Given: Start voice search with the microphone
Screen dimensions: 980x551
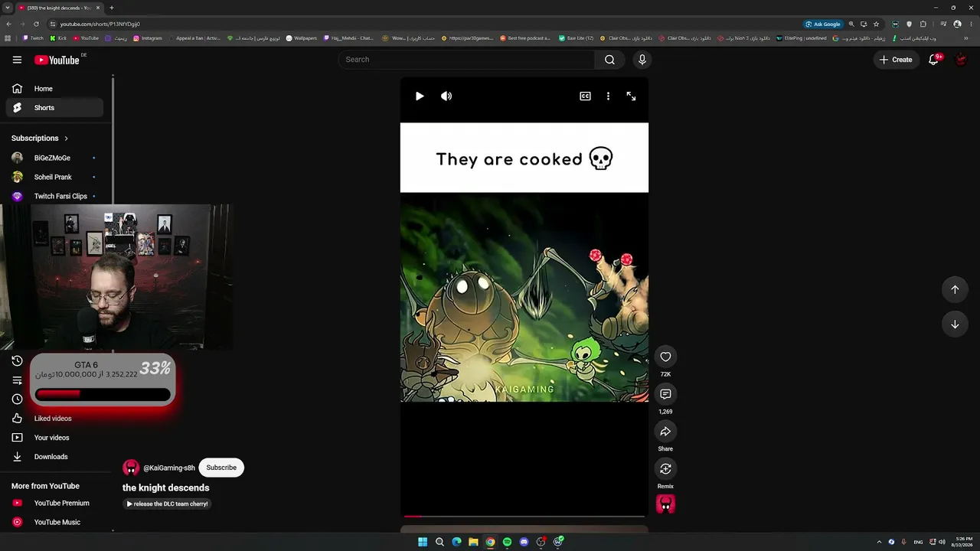Looking at the screenshot, I should coord(642,60).
